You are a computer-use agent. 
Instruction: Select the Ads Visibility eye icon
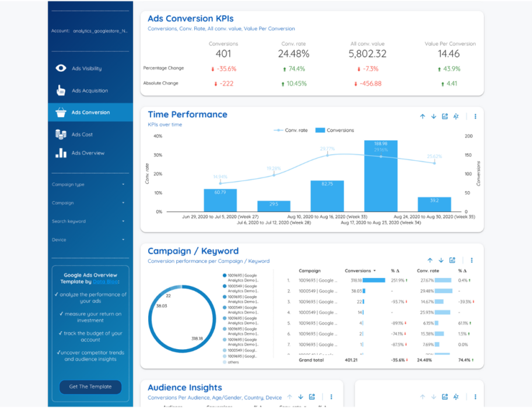[61, 68]
